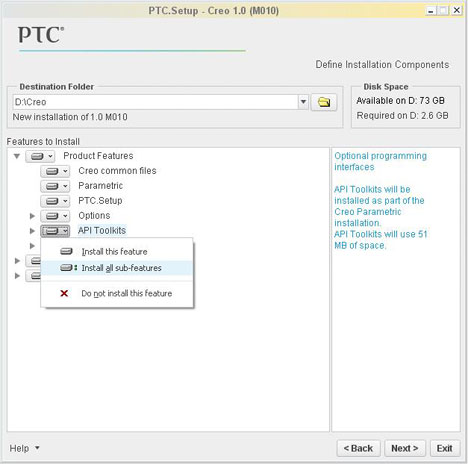The image size is (468, 465).
Task: Open install-state icon for Parametric
Action: click(55, 186)
